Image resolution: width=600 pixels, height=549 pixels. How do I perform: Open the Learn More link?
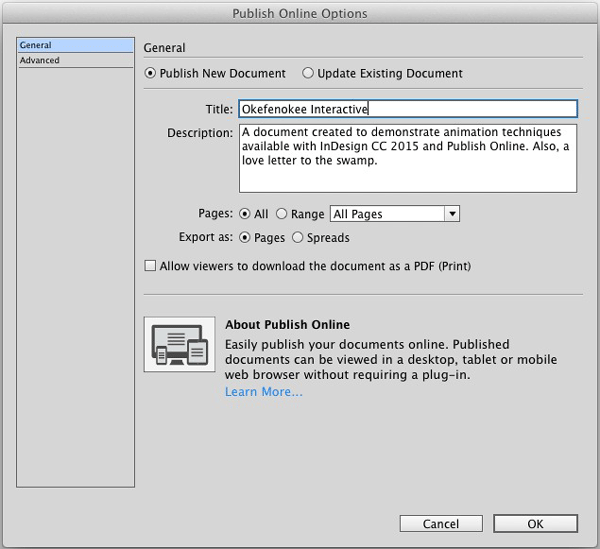click(264, 392)
